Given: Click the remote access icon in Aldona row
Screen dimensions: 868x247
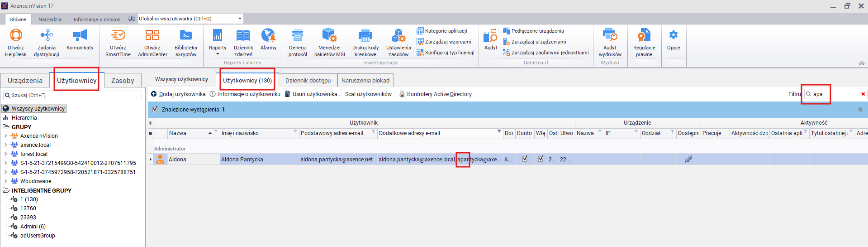Looking at the screenshot, I should [x=688, y=159].
